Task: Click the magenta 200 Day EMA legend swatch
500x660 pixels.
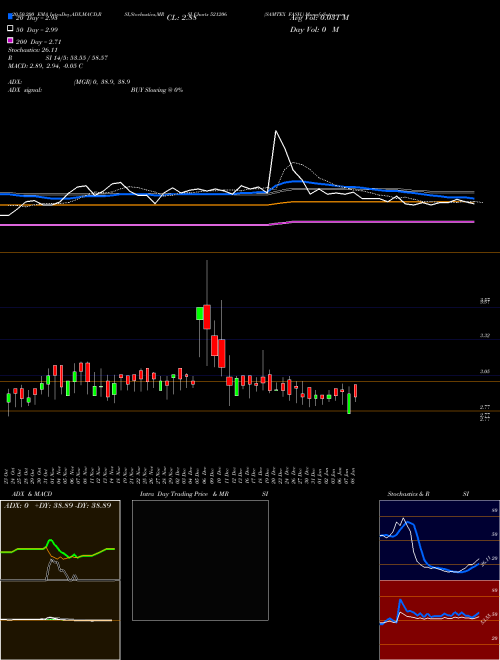Action: coord(10,41)
